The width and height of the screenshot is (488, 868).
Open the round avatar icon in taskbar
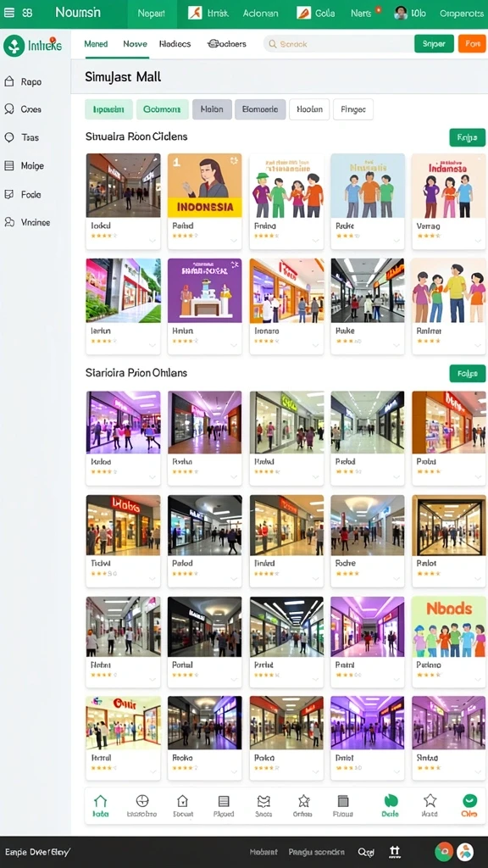[x=465, y=852]
